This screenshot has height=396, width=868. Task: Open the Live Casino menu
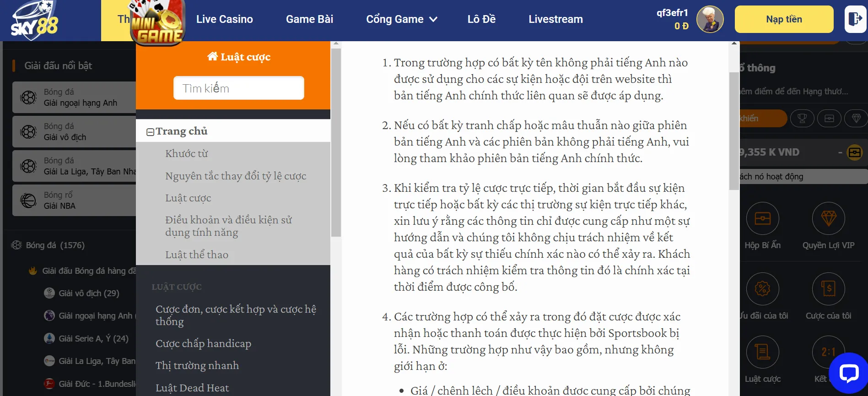pos(224,19)
